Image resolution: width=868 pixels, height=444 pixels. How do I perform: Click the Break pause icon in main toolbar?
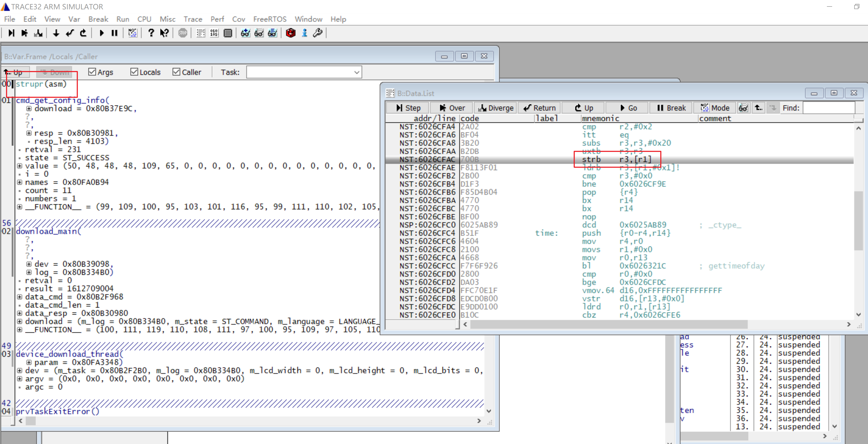(115, 33)
